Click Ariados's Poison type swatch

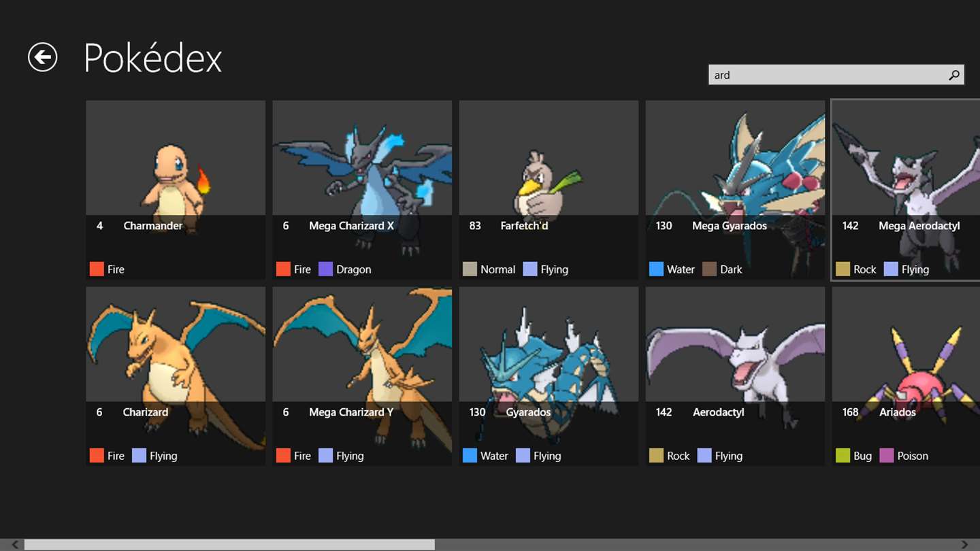click(886, 456)
